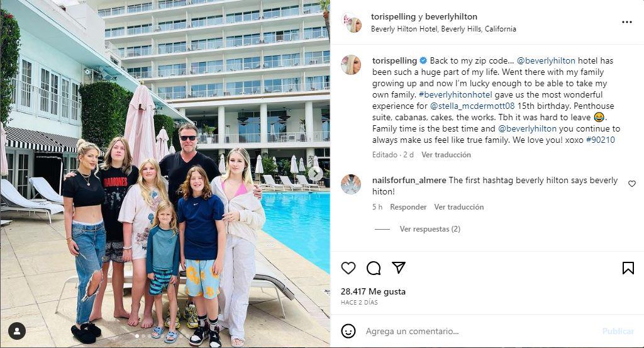Save post with bookmark icon
This screenshot has height=348, width=644.
tap(628, 268)
